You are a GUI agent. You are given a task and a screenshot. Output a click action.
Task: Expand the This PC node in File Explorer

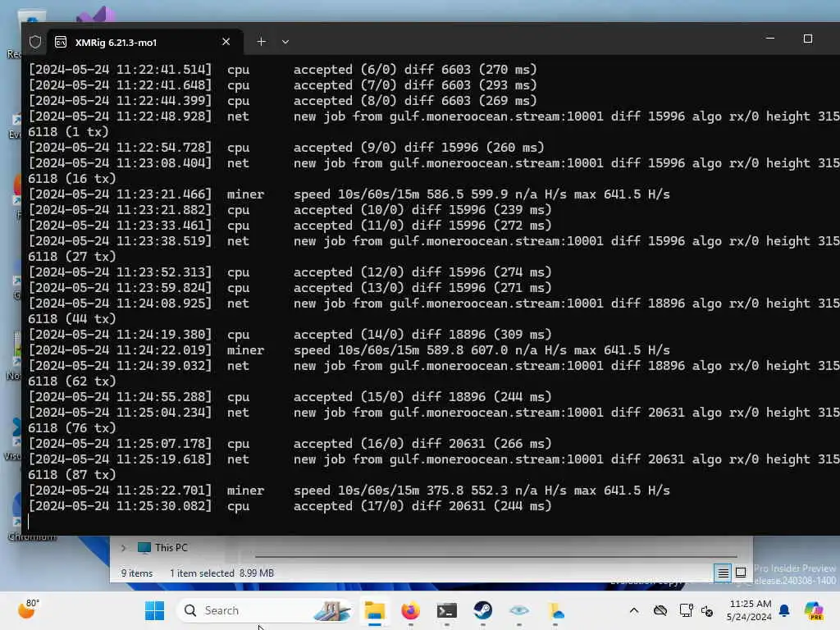point(124,547)
